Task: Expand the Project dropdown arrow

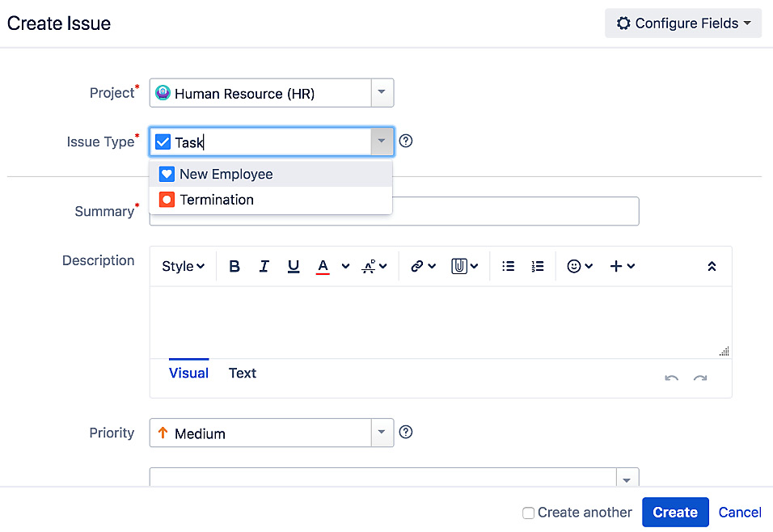Action: click(382, 93)
